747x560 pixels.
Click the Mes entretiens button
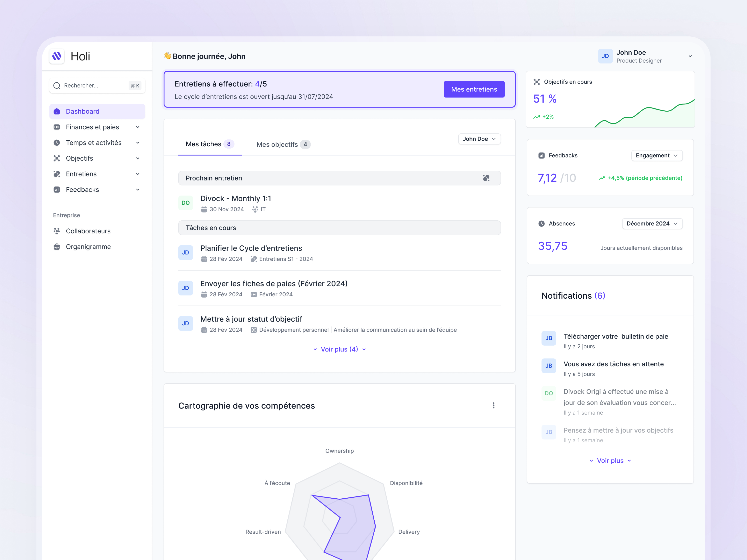(474, 89)
